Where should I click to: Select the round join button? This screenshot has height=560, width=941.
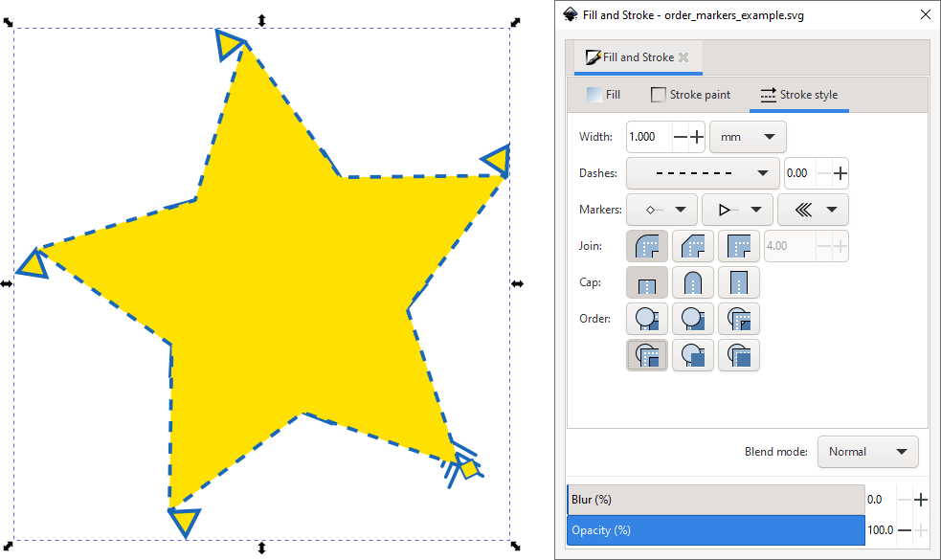pos(647,246)
